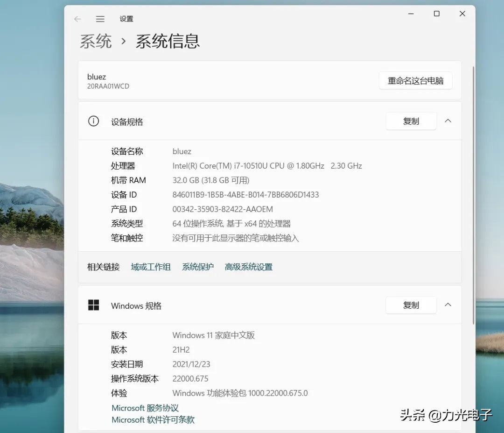Open the 系统保护 link
The height and width of the screenshot is (433, 504).
[198, 267]
